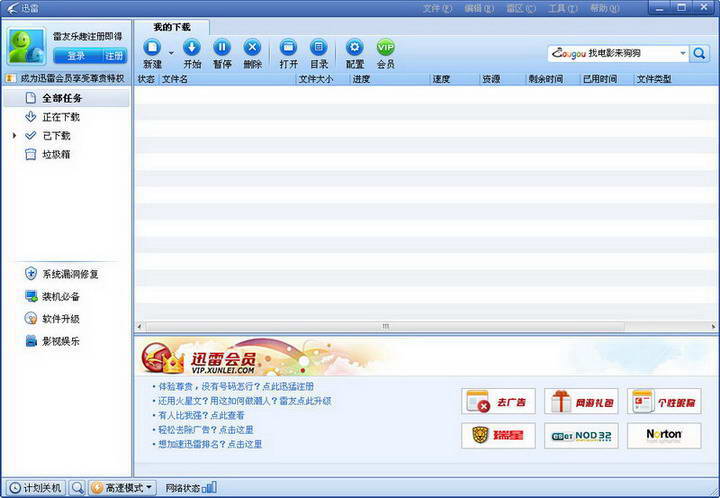Open the 雷区 menu

point(521,8)
